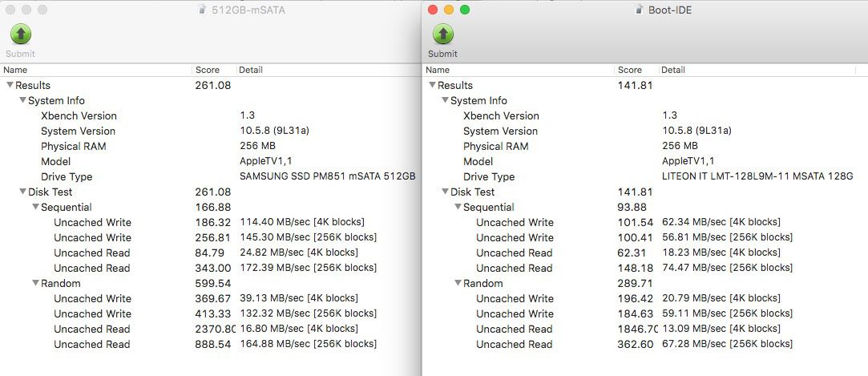Screen dimensions: 868x376
Task: Click the 114.40 MB/sec [4K blocks] detail
Action: click(302, 222)
